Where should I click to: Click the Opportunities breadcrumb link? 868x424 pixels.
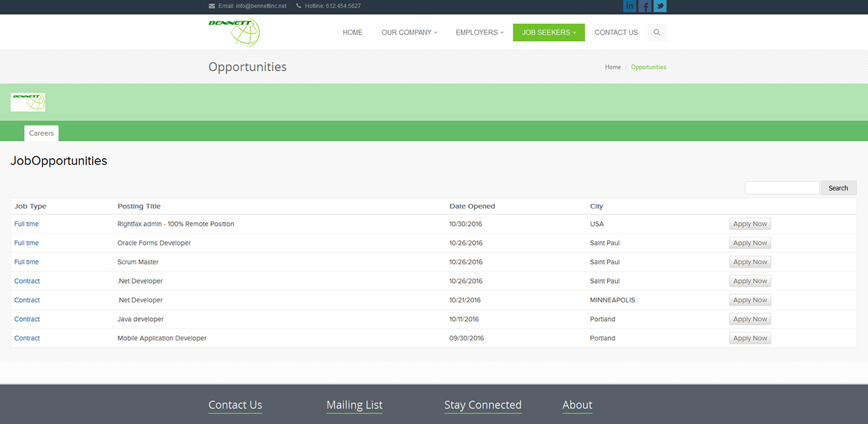(649, 67)
